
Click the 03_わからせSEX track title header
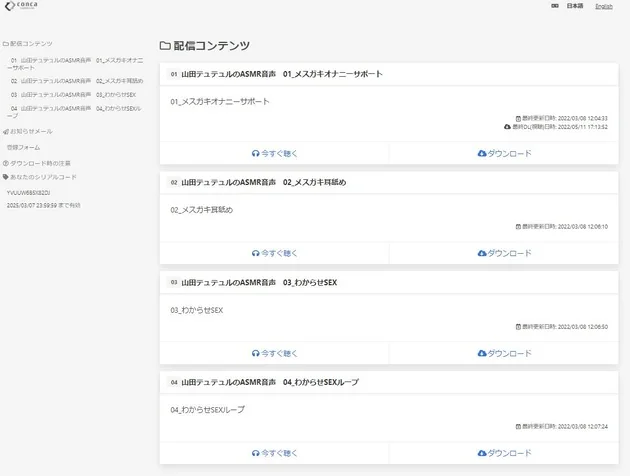coord(259,282)
